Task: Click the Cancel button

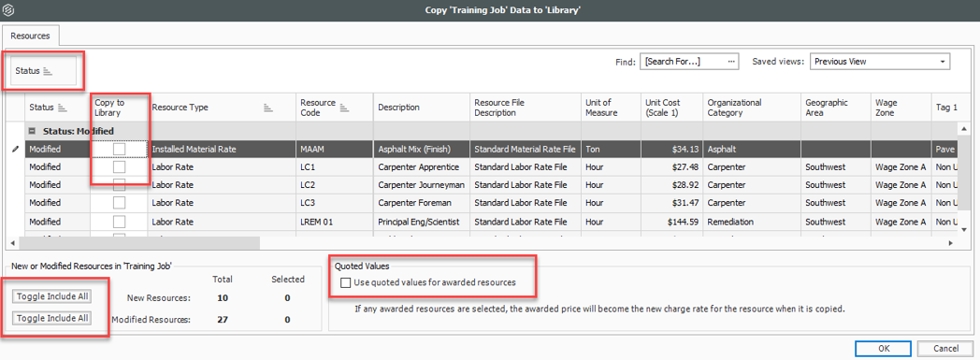Action: tap(945, 348)
